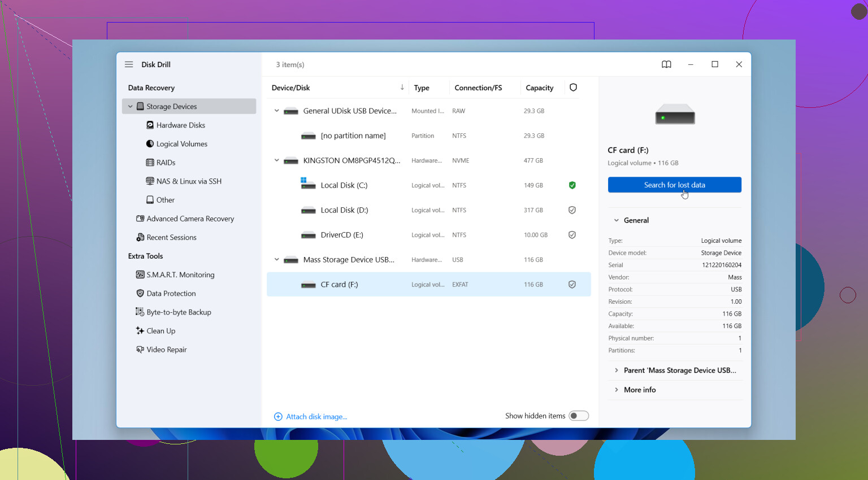
Task: Sort by the Type column header
Action: [422, 88]
